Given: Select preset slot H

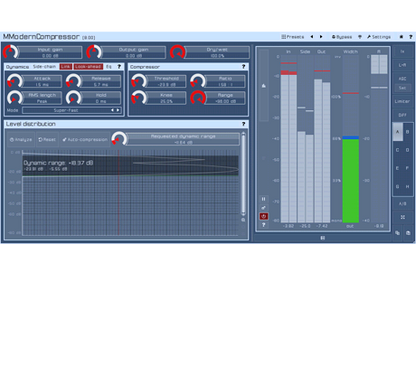Looking at the screenshot, I should (407, 186).
